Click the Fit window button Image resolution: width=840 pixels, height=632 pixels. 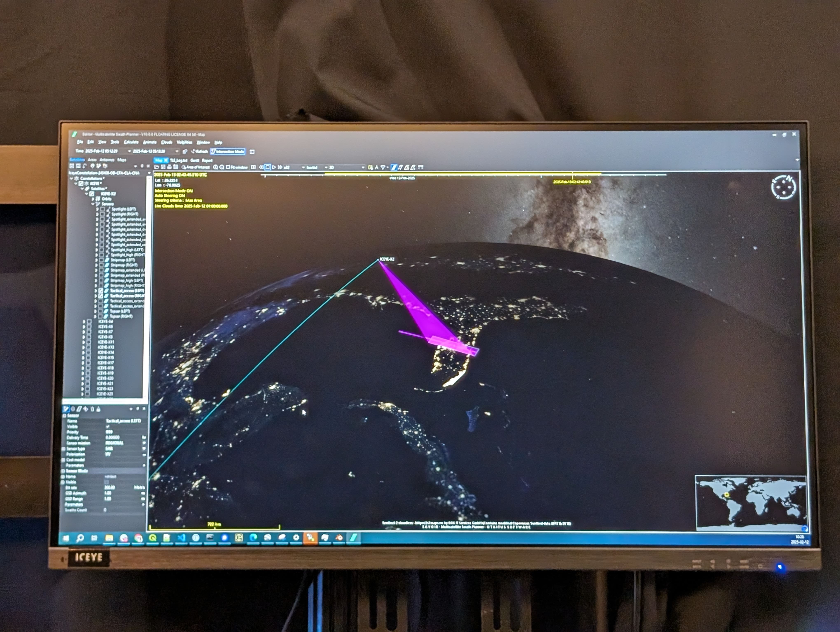pyautogui.click(x=236, y=167)
